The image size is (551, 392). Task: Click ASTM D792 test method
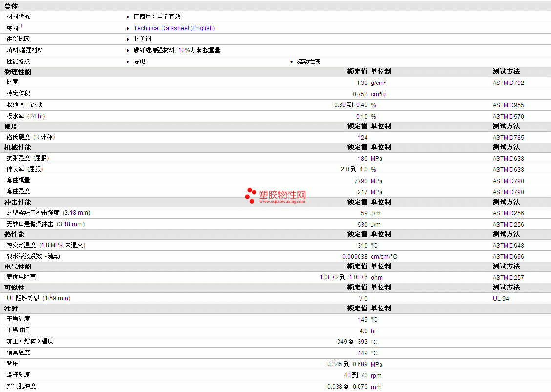(x=508, y=83)
